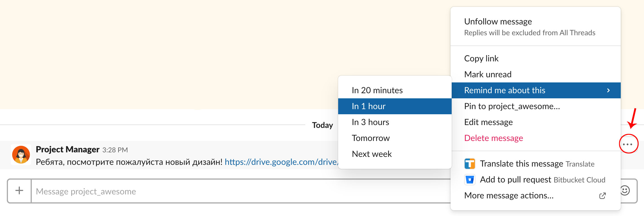Click the three-dot more actions icon
Image resolution: width=644 pixels, height=216 pixels.
point(628,144)
